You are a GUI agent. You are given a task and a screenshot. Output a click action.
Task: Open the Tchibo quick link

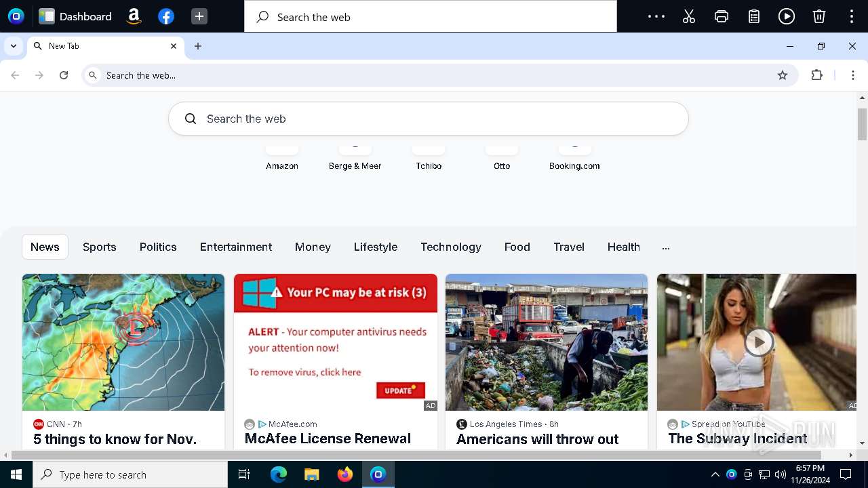[429, 159]
